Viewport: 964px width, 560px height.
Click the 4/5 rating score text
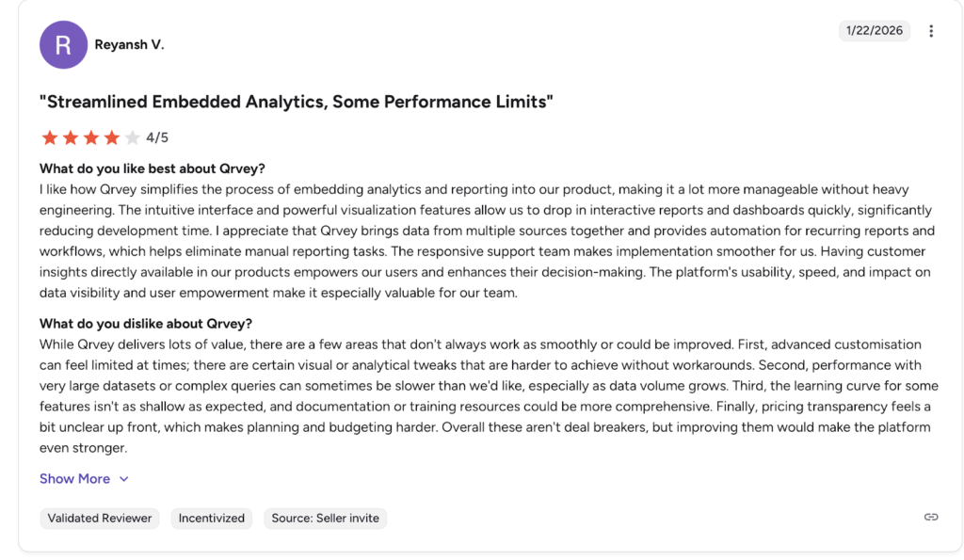(x=157, y=138)
